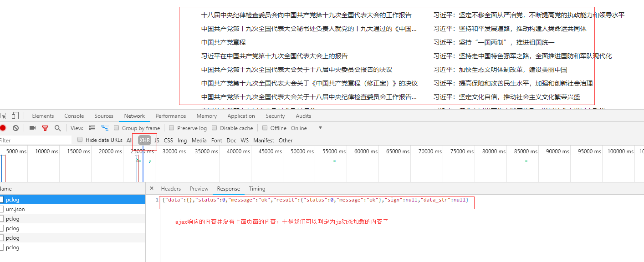Open network search with the magnifier icon
Screen dimensions: 644x262
(57, 128)
